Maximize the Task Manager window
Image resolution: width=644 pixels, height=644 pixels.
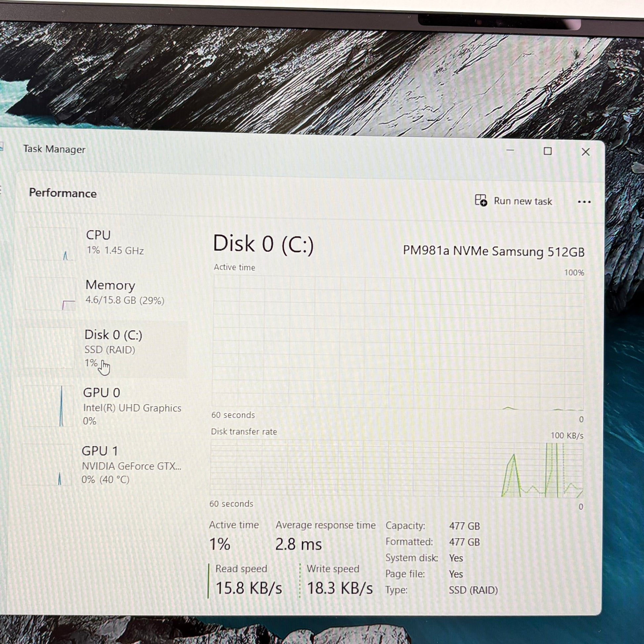click(547, 151)
